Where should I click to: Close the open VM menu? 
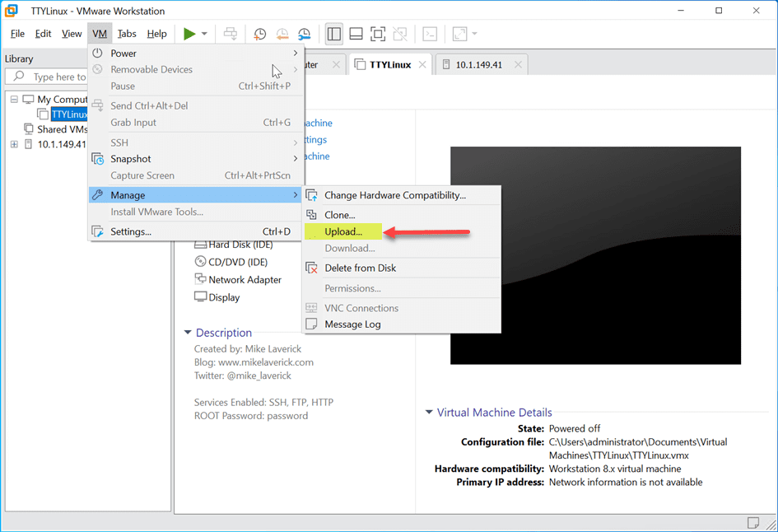100,34
